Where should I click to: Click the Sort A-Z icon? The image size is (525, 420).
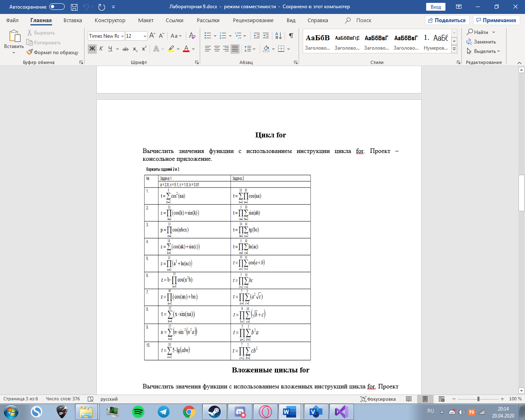click(278, 36)
